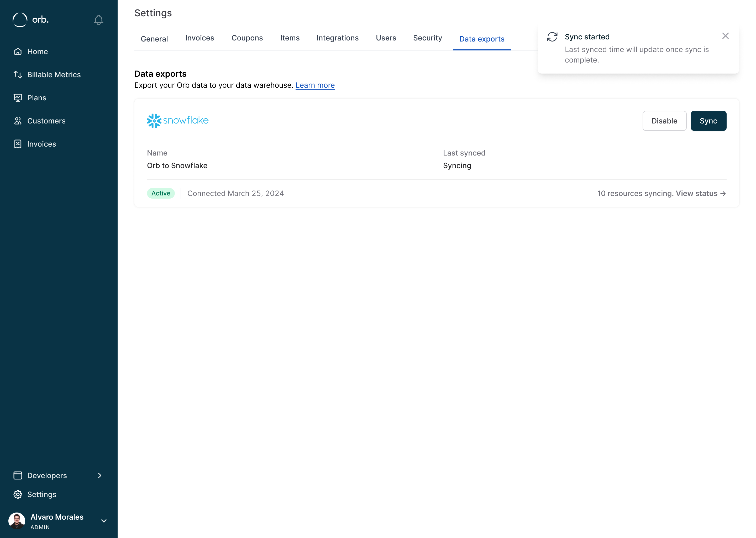The image size is (756, 538).
Task: Click the Developers window icon
Action: pos(18,475)
